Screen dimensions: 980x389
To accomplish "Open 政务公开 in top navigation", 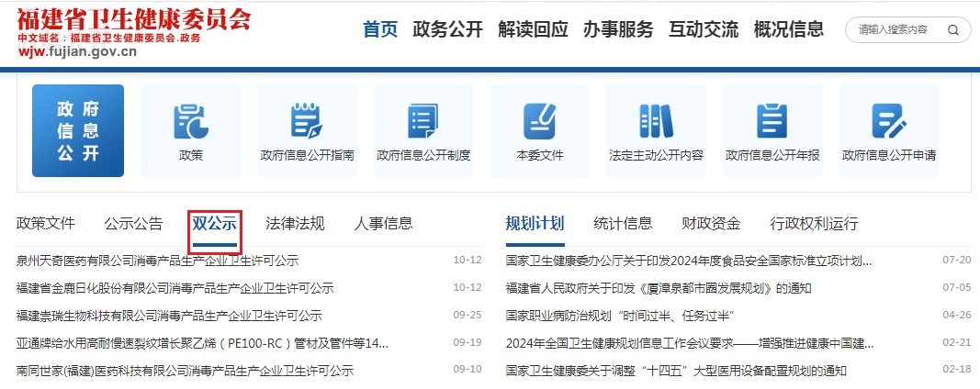I will click(447, 29).
